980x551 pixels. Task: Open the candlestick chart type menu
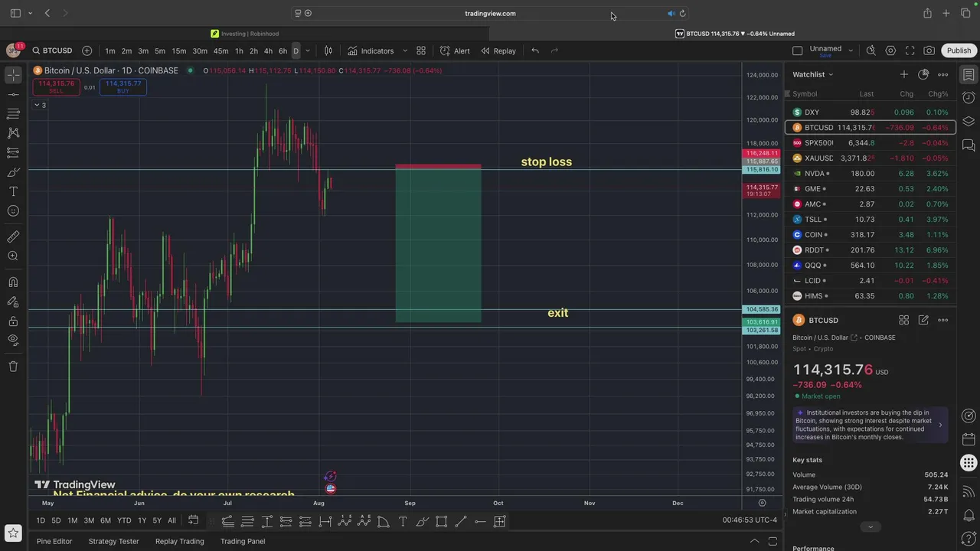(328, 51)
